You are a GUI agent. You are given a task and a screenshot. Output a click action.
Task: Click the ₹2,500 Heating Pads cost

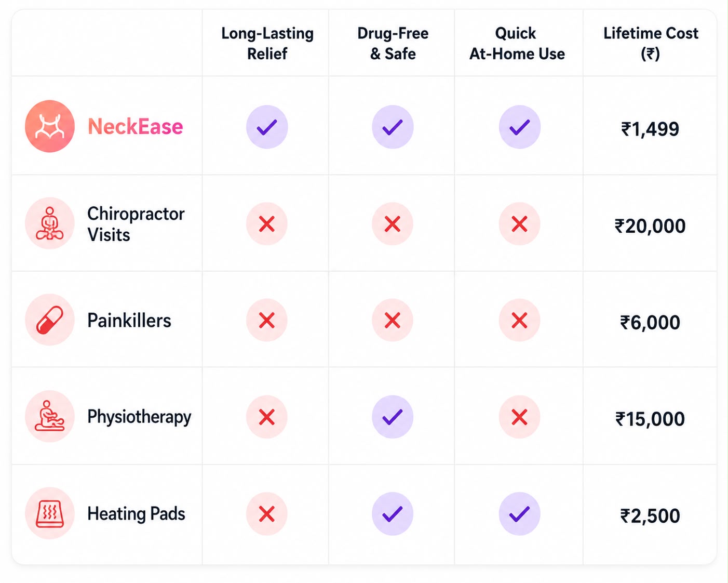click(x=650, y=515)
